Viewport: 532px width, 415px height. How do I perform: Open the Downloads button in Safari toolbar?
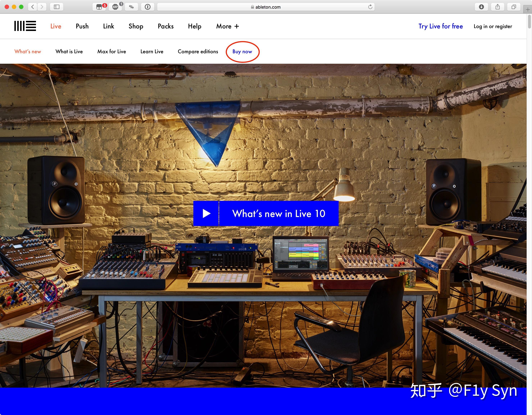(x=481, y=7)
